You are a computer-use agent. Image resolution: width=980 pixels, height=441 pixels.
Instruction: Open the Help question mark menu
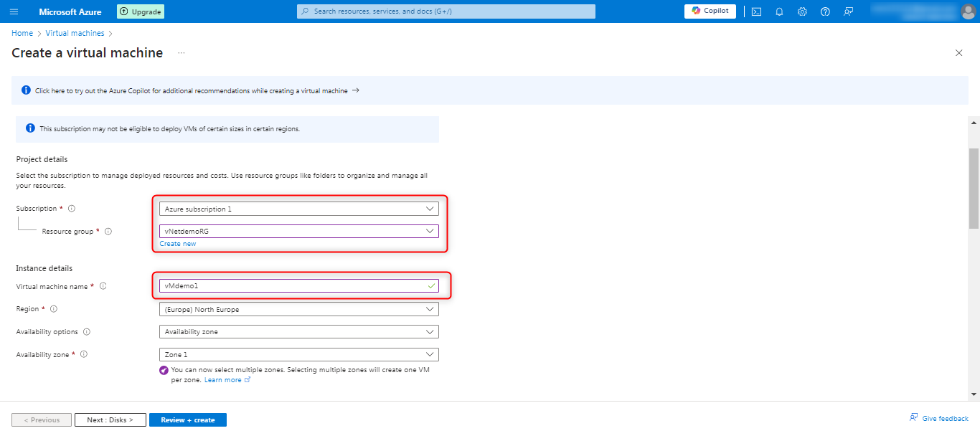point(825,11)
